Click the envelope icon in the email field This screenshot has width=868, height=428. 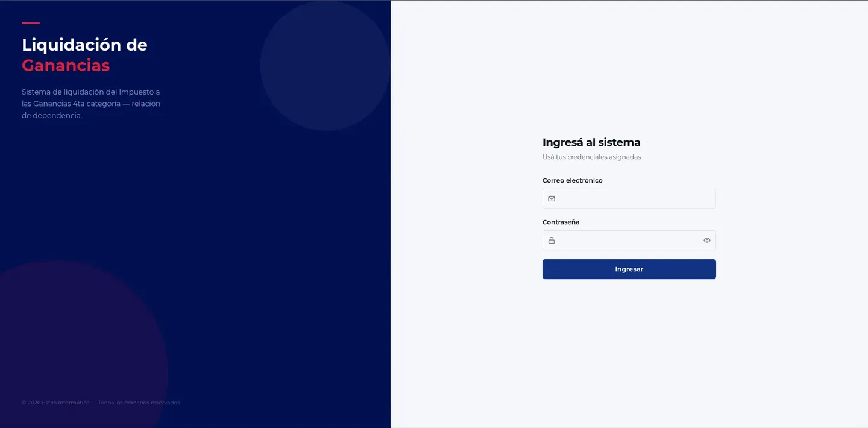[552, 198]
